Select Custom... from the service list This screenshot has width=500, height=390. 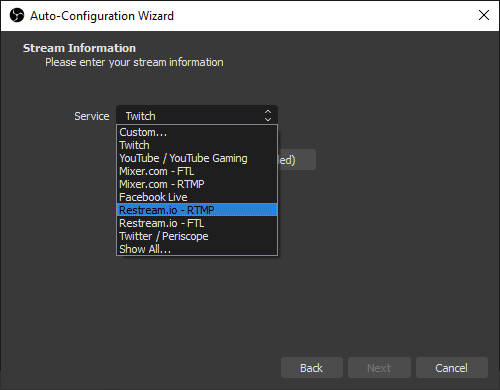(197, 132)
